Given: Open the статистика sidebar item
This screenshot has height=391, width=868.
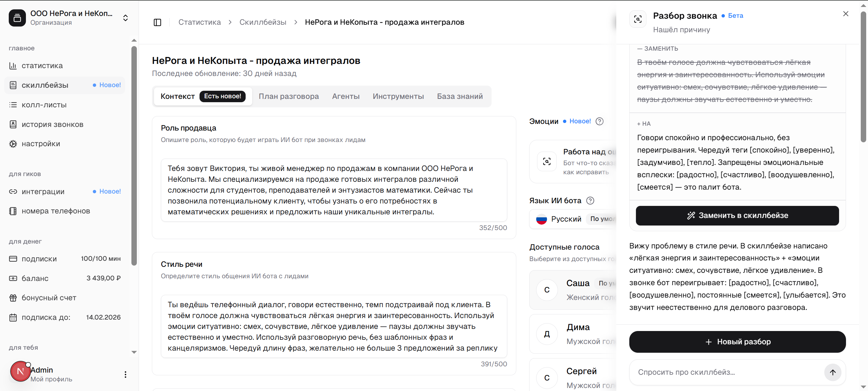Looking at the screenshot, I should pos(64,65).
